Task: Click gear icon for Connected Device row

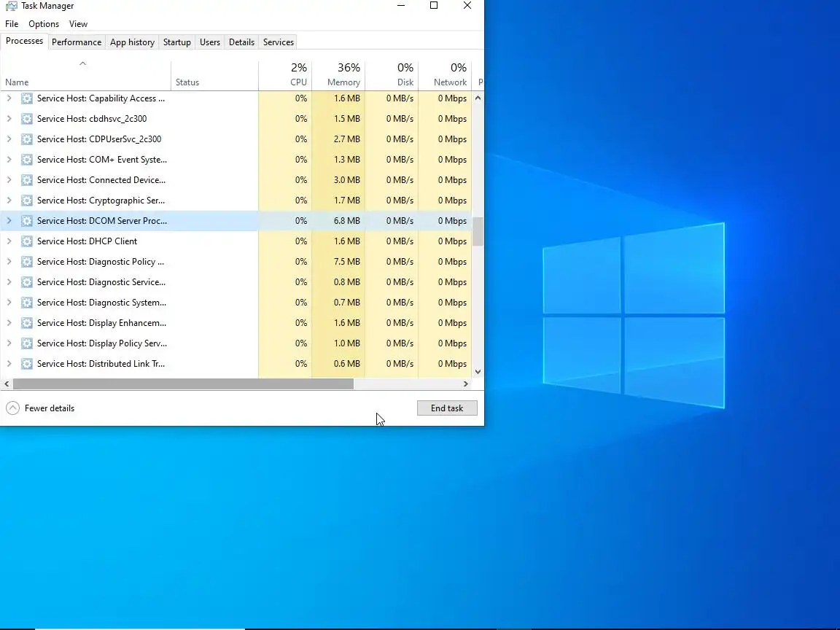Action: tap(27, 180)
